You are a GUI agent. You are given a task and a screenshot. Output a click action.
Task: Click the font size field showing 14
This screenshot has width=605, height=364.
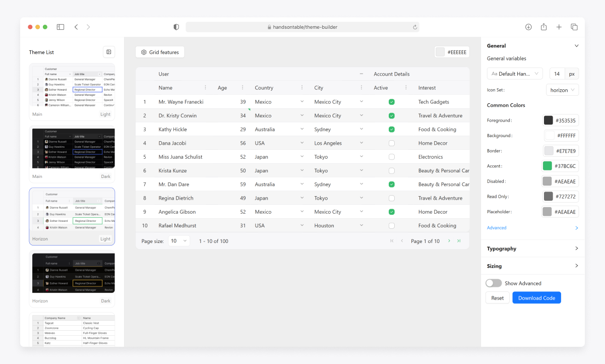pos(557,74)
